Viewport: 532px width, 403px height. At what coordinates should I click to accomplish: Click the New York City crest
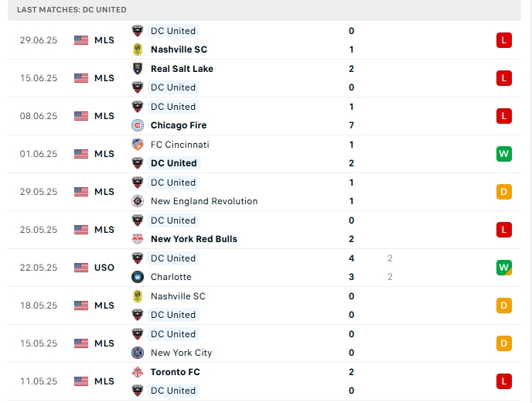click(x=138, y=353)
